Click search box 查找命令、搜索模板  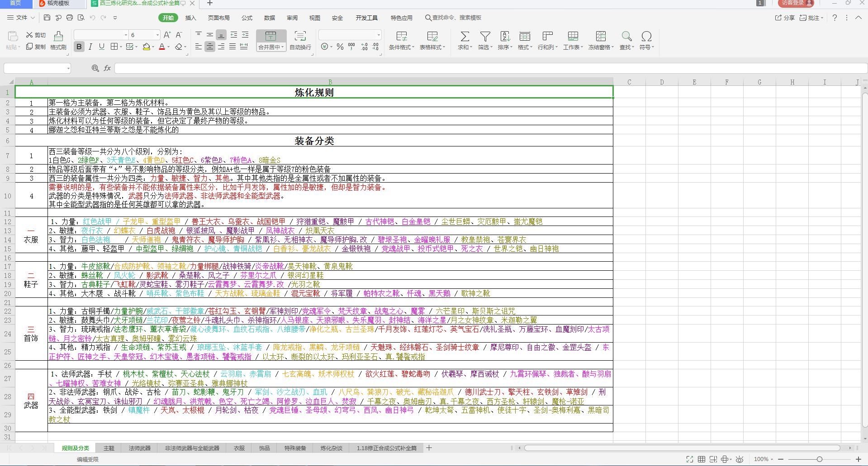point(453,18)
